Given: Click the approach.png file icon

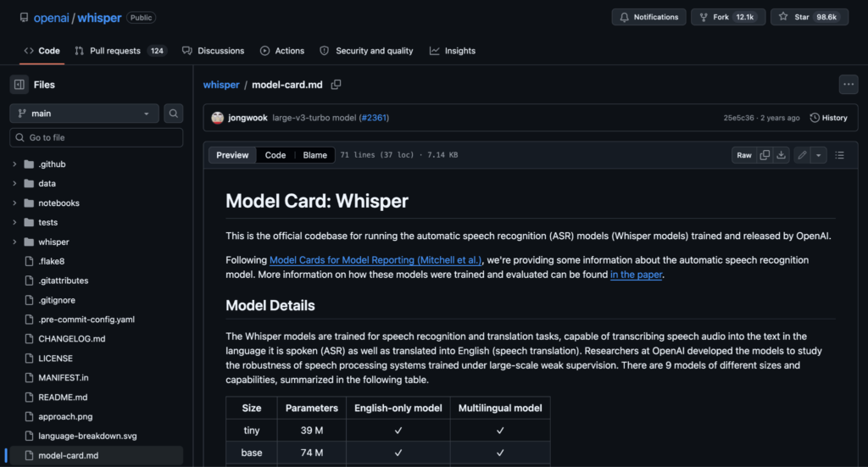Looking at the screenshot, I should pos(30,417).
